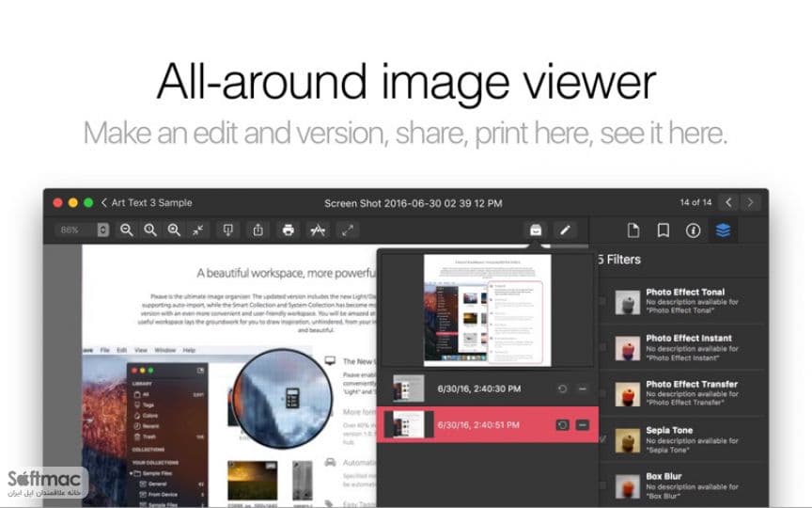Click the zoom percentage stepper arrows
The image size is (812, 508).
coord(103,230)
